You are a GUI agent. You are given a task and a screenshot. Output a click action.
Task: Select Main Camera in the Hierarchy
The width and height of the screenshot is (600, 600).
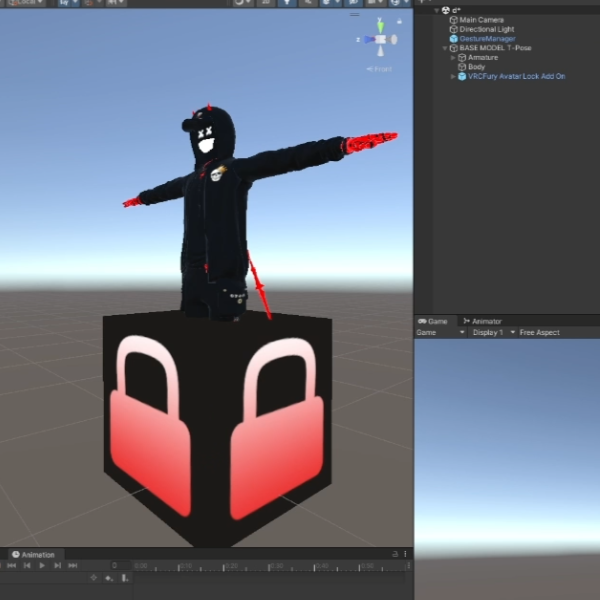tap(481, 20)
